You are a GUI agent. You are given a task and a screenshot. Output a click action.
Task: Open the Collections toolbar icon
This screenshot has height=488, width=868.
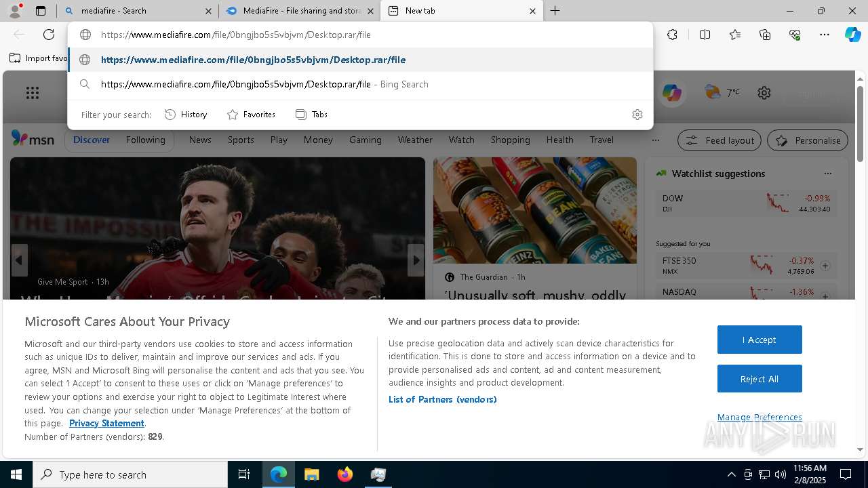point(765,35)
